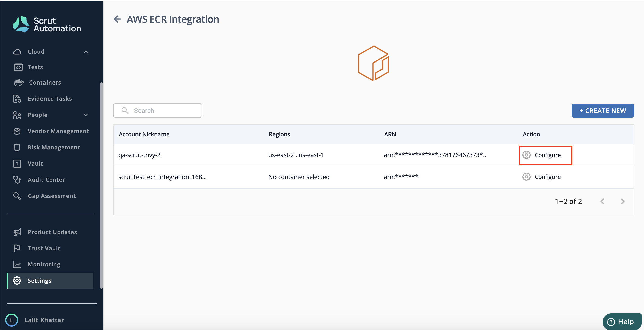
Task: Click the Containers docker whale icon
Action: (19, 82)
